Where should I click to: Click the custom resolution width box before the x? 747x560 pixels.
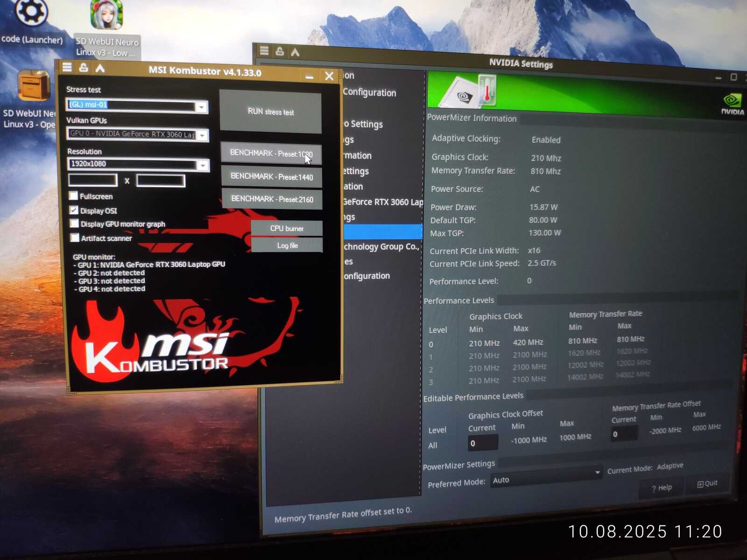tap(93, 180)
